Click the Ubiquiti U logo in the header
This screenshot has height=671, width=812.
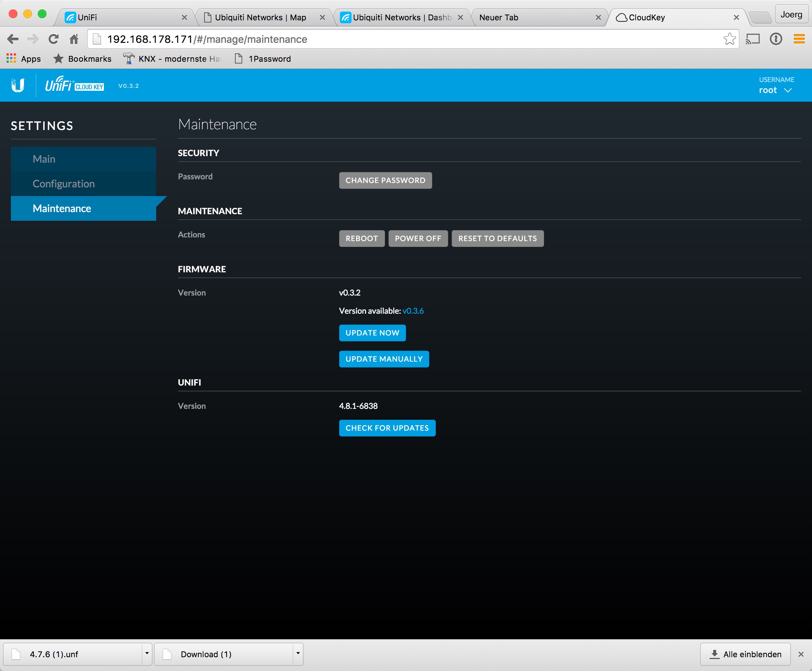(18, 85)
